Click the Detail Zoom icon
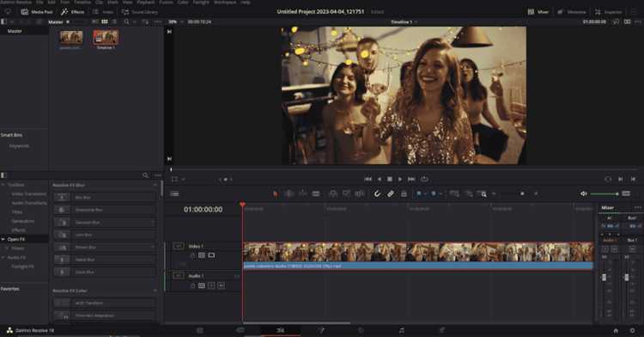644x337 pixels. [469, 193]
